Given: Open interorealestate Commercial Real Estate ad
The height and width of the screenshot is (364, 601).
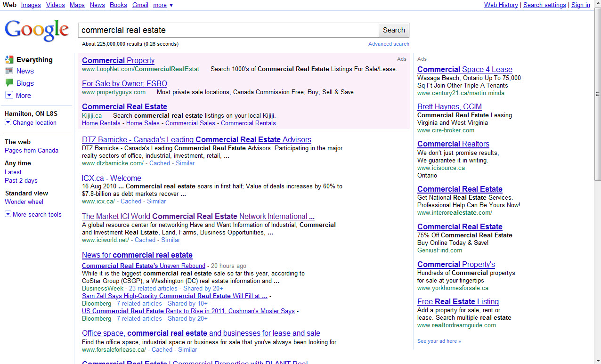Looking at the screenshot, I should pos(460,189).
